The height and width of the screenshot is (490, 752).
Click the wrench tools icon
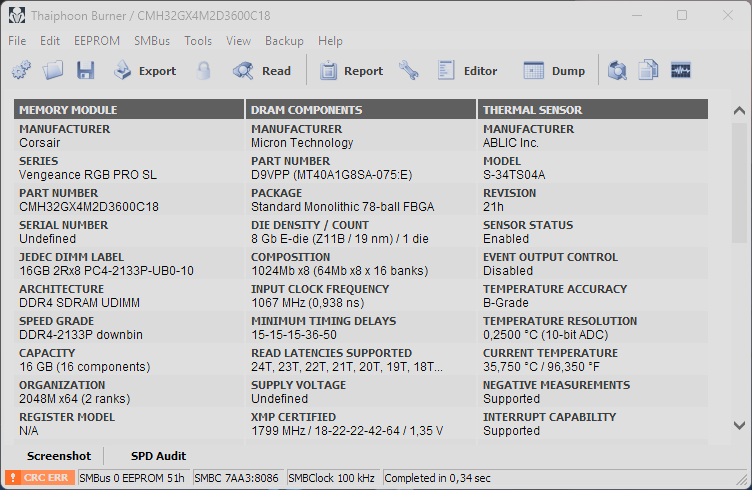pos(409,70)
